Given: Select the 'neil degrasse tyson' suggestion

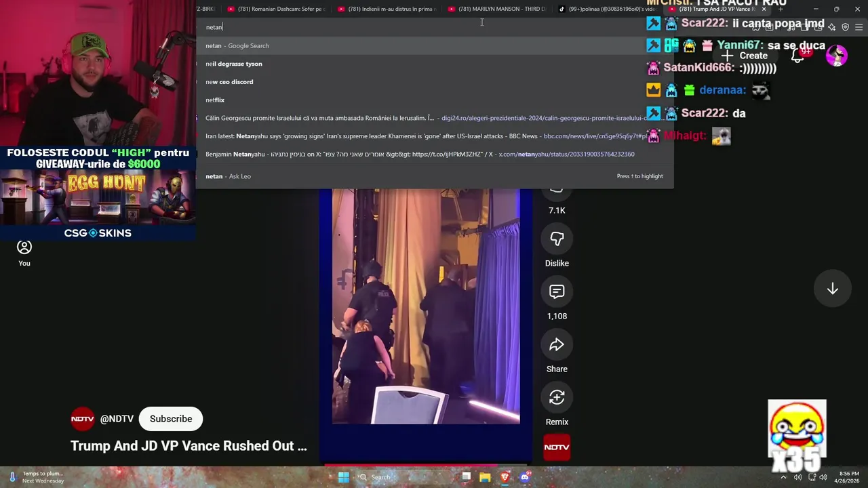Looking at the screenshot, I should [x=435, y=64].
